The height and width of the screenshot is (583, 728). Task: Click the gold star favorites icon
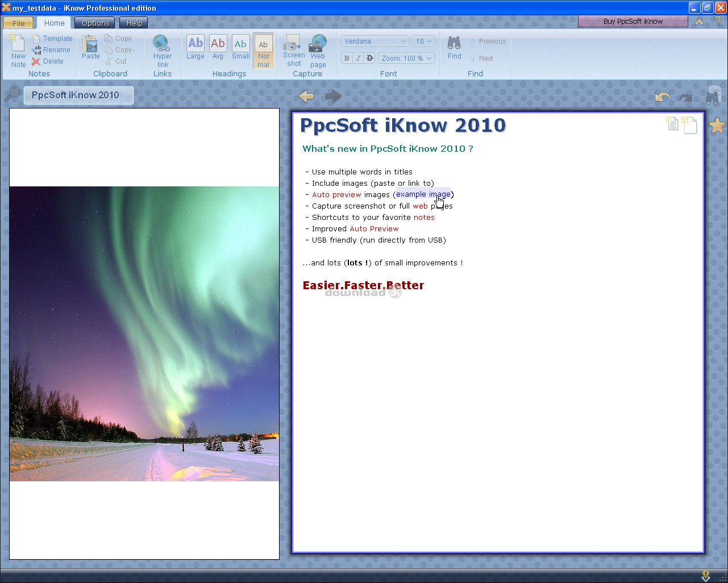click(x=717, y=125)
